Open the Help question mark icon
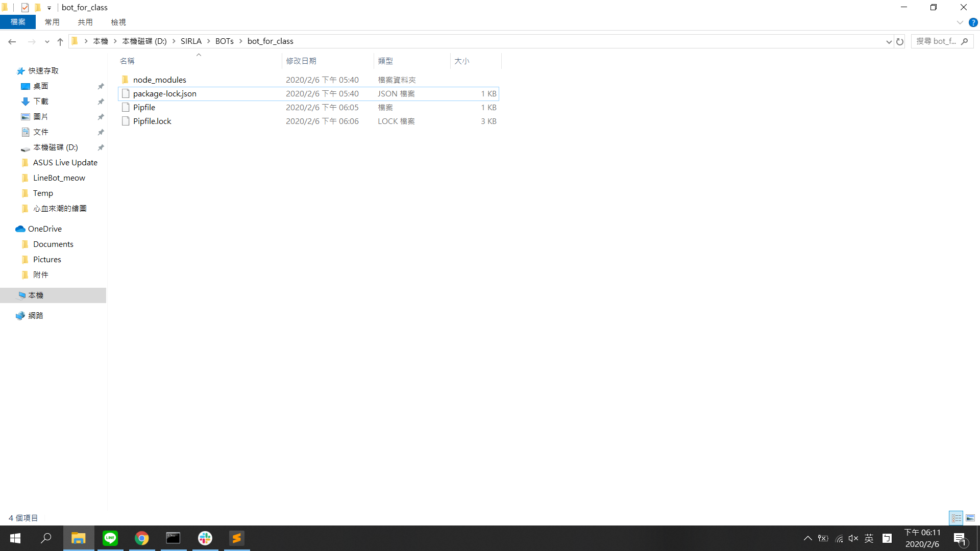980x551 pixels. pyautogui.click(x=973, y=22)
